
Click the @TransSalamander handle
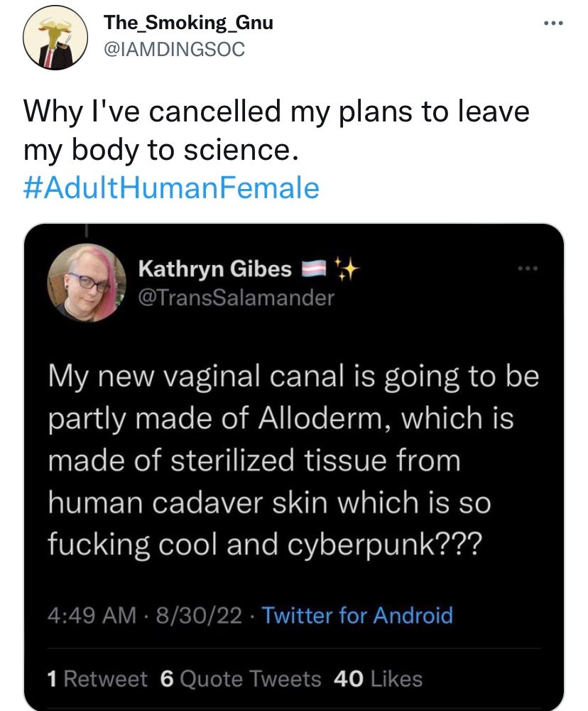(x=235, y=298)
